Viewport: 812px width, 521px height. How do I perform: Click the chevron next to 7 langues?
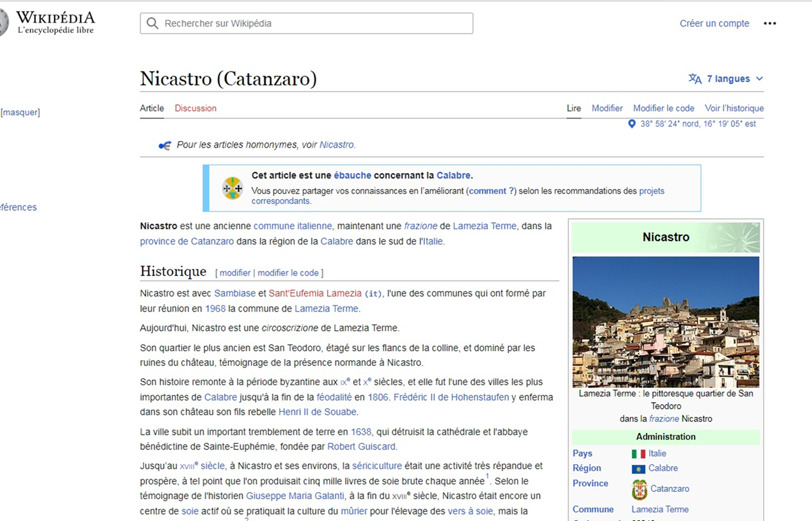(x=759, y=79)
